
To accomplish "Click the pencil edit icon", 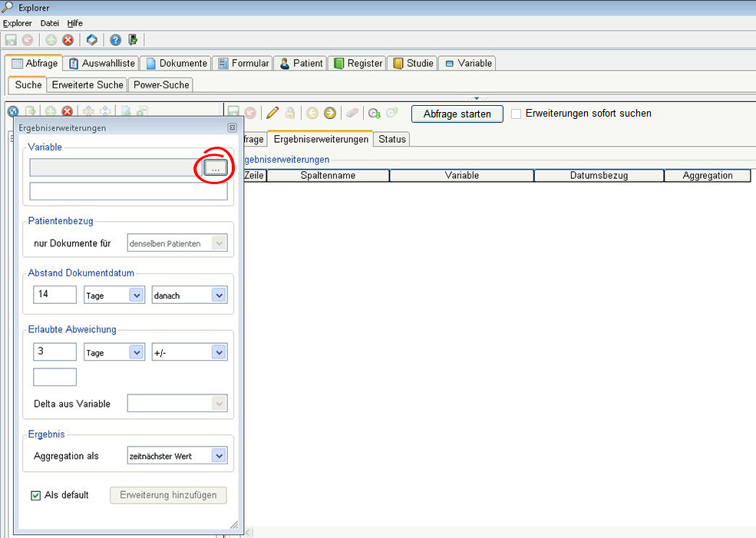I will pyautogui.click(x=272, y=114).
